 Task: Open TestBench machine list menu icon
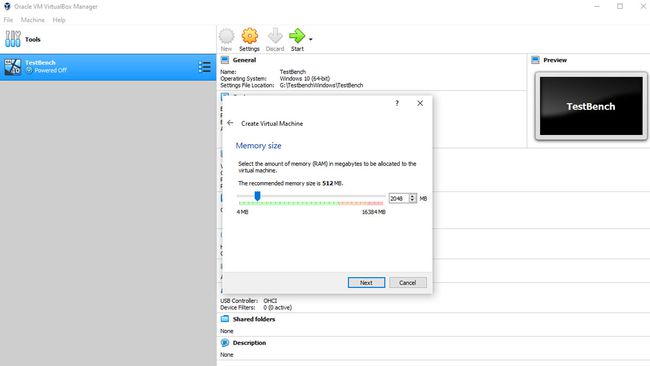click(x=204, y=67)
